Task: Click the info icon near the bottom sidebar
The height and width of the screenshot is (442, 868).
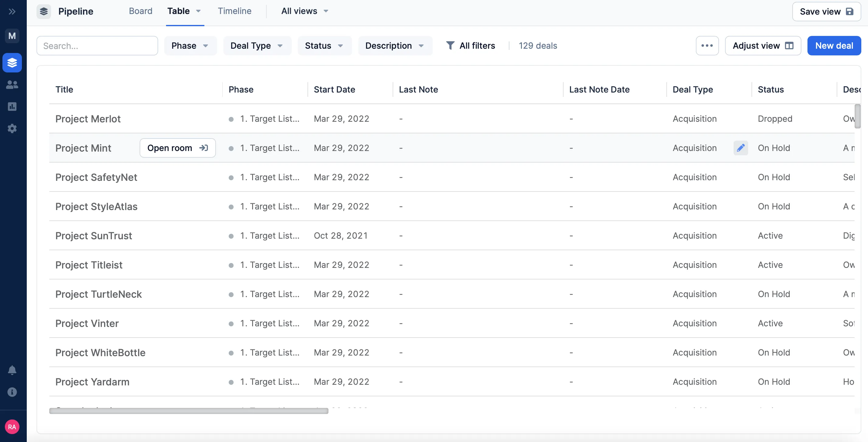Action: pyautogui.click(x=12, y=392)
